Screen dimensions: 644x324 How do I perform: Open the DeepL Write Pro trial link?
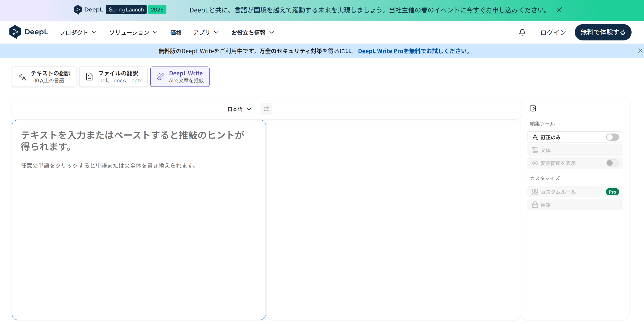[414, 51]
